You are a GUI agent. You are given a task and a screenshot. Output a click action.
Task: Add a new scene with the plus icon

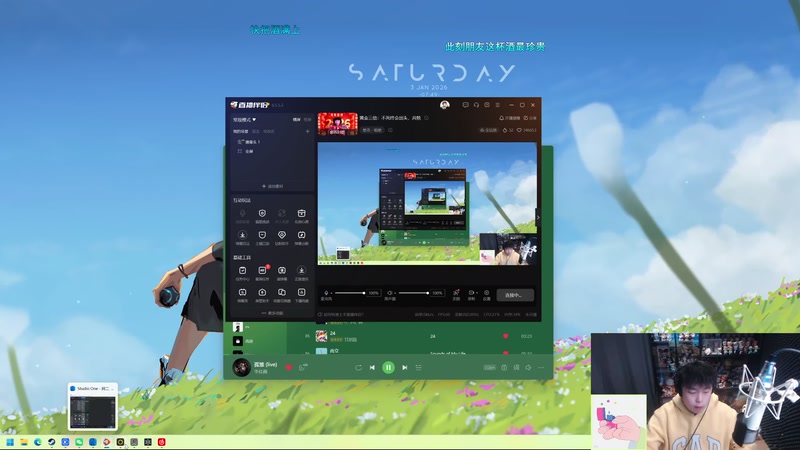tap(307, 131)
